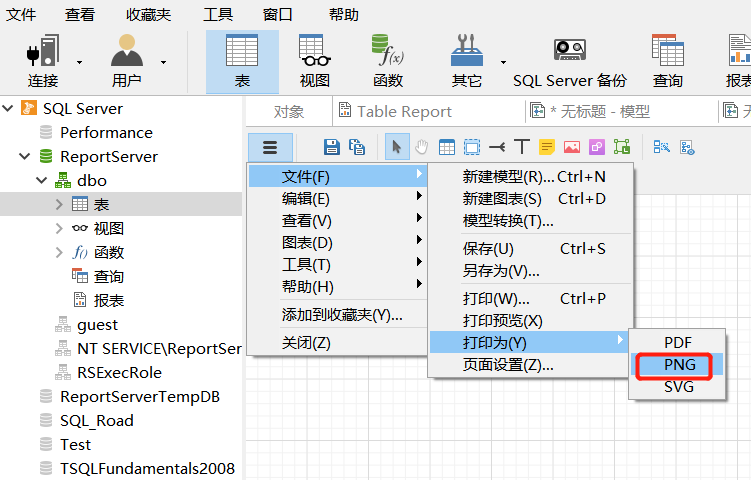Click the save disk icon in model toolbar
This screenshot has height=480, width=751.
(x=332, y=147)
